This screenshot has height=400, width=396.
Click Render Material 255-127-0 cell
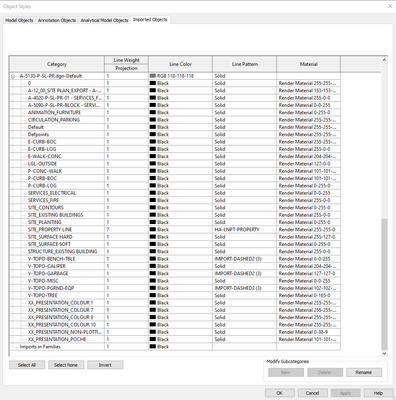(x=308, y=237)
